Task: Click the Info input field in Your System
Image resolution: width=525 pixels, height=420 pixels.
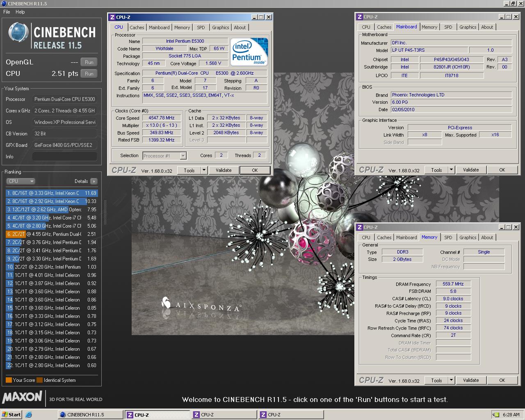Action: click(65, 157)
